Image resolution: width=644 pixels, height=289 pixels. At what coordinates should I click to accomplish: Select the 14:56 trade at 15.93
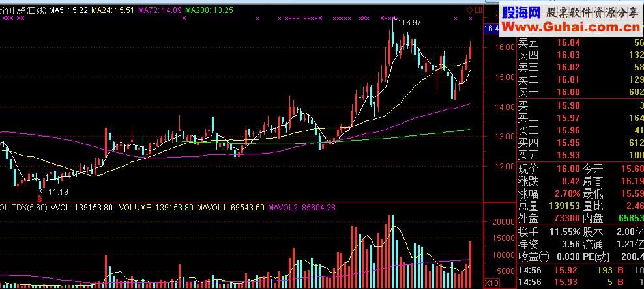pos(580,282)
